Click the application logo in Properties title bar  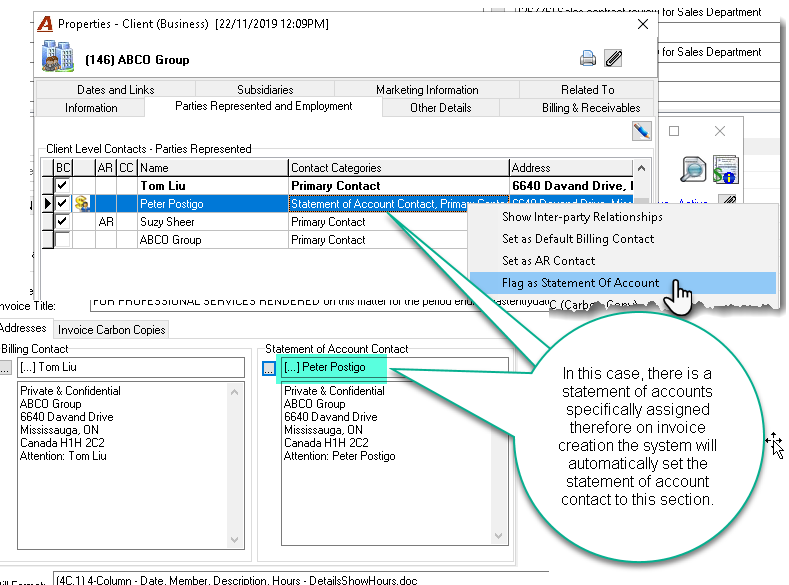pos(45,24)
